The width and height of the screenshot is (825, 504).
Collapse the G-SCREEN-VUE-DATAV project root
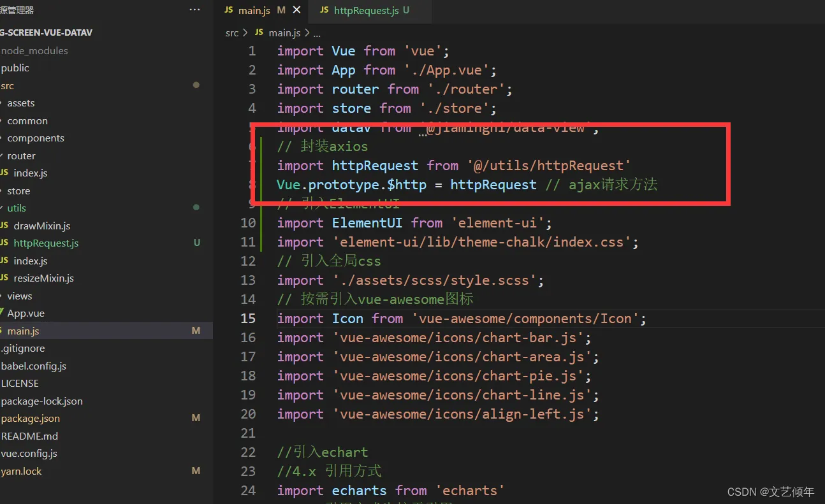(46, 32)
